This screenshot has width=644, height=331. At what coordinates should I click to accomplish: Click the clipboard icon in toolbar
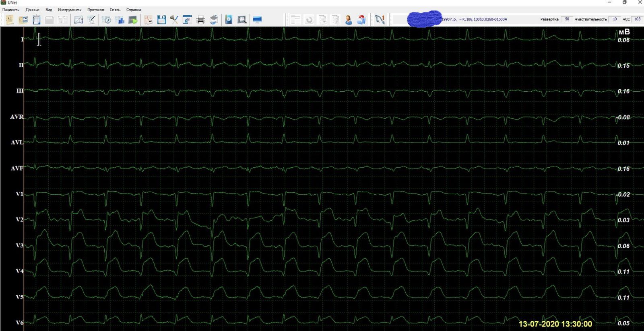pos(36,20)
